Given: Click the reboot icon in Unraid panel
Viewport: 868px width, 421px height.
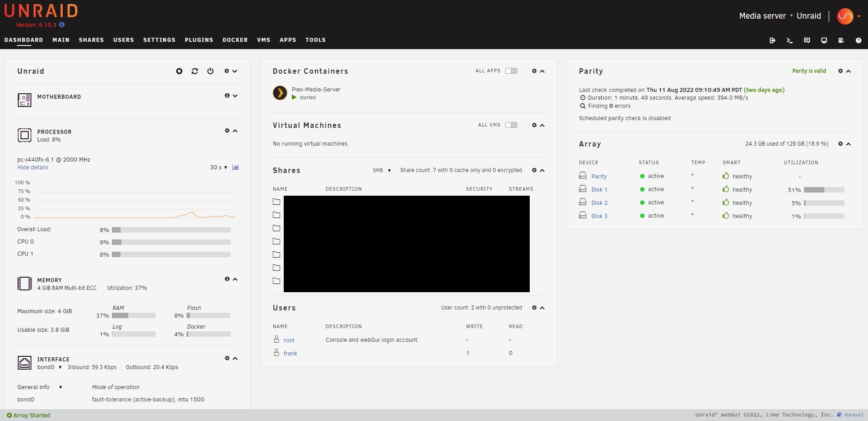Looking at the screenshot, I should [195, 71].
